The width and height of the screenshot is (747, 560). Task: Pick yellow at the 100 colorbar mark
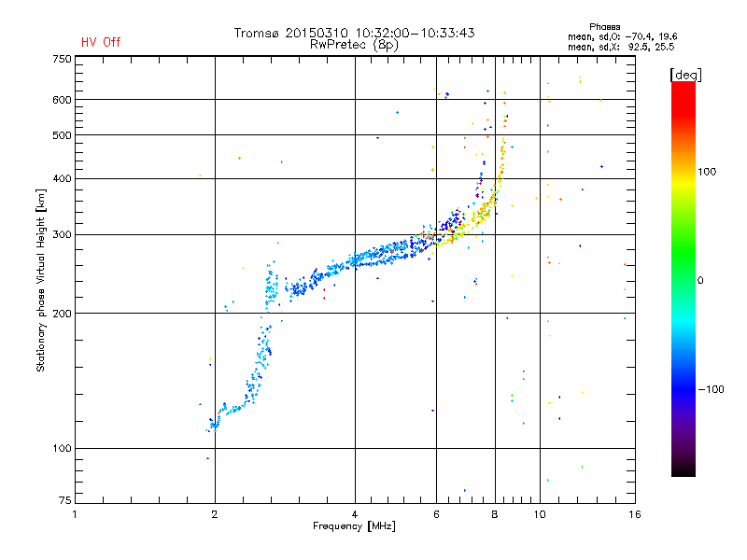point(684,172)
